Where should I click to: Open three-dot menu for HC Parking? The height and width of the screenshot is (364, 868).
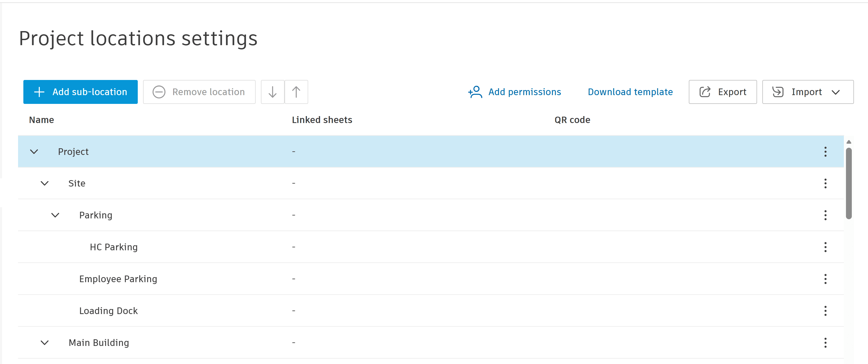click(825, 247)
